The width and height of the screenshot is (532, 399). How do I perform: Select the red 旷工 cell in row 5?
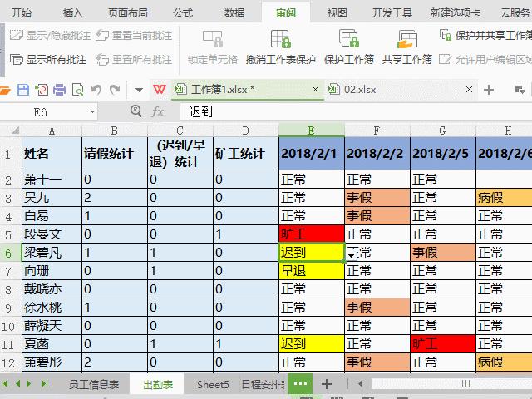pyautogui.click(x=312, y=234)
